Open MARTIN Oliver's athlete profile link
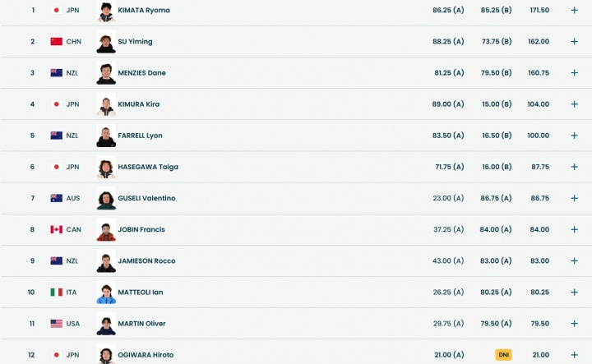Viewport: 592px width, 364px height. point(143,323)
